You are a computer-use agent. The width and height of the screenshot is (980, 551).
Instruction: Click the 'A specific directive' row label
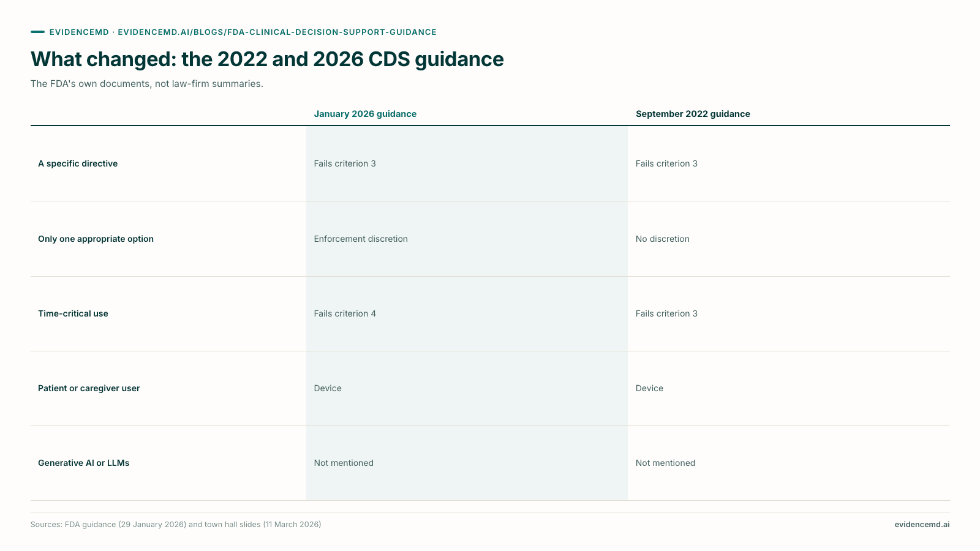78,163
